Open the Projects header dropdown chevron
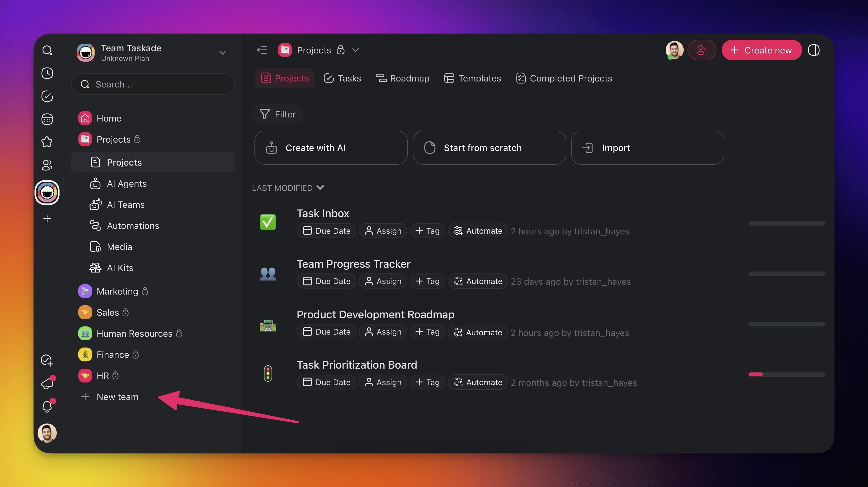The image size is (868, 487). coord(355,50)
